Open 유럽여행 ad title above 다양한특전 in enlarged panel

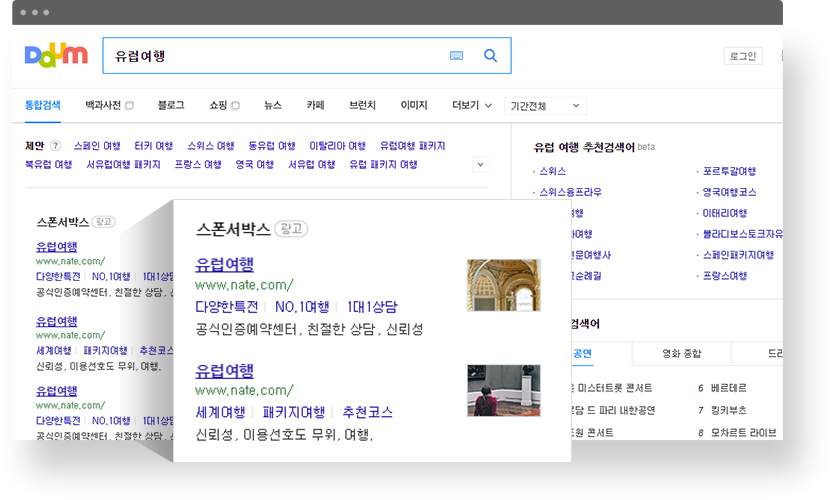[225, 265]
